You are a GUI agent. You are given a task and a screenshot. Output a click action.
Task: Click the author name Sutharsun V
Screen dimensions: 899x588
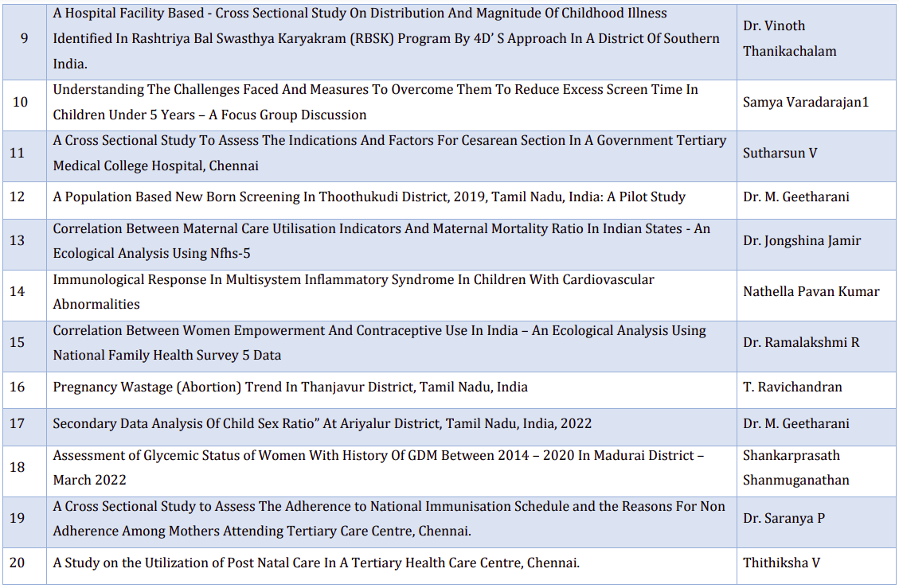780,153
